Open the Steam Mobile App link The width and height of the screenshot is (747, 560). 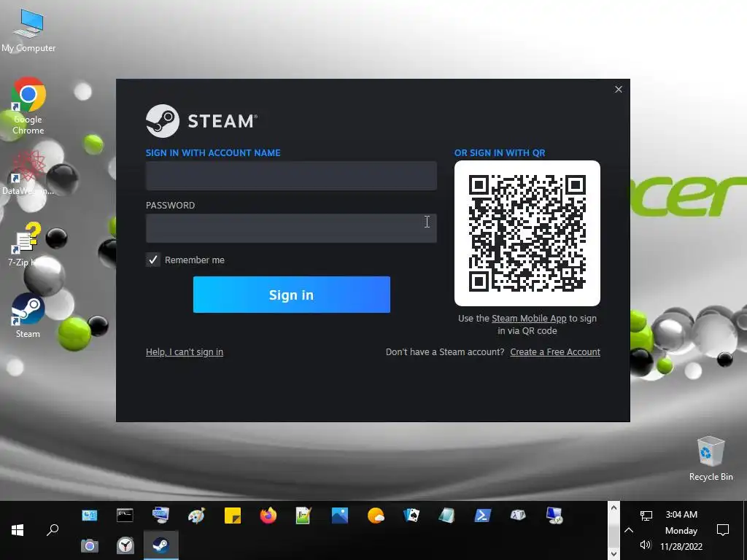point(529,318)
